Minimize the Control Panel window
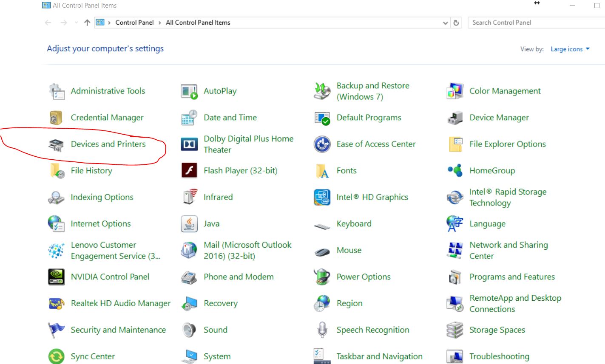 [x=573, y=6]
